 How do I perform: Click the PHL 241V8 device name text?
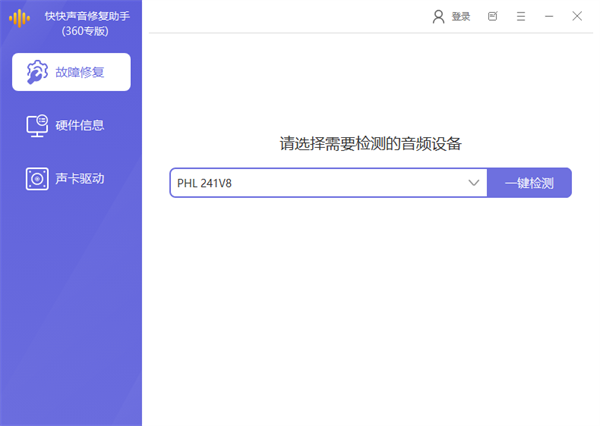(x=205, y=183)
